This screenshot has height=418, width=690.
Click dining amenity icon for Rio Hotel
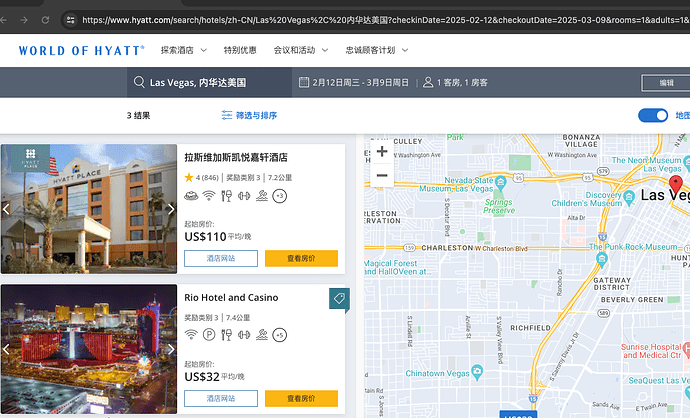(226, 335)
